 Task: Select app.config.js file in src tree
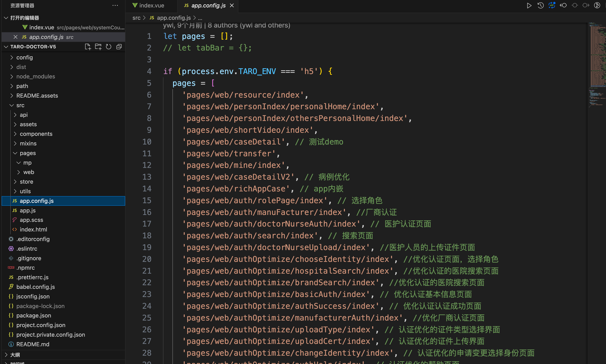pyautogui.click(x=63, y=201)
